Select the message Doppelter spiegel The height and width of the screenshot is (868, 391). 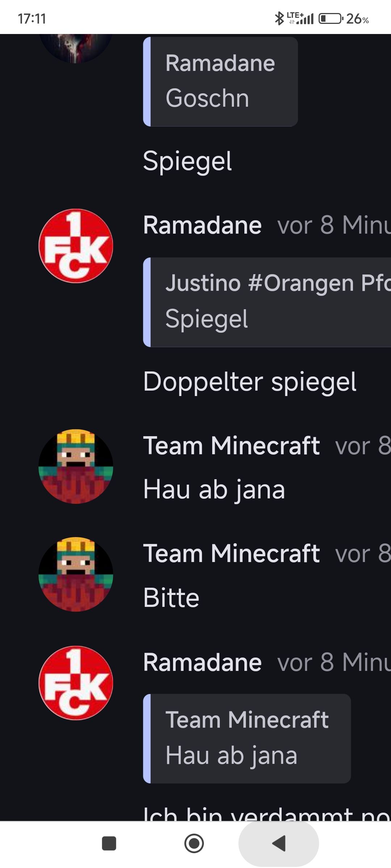pos(250,382)
